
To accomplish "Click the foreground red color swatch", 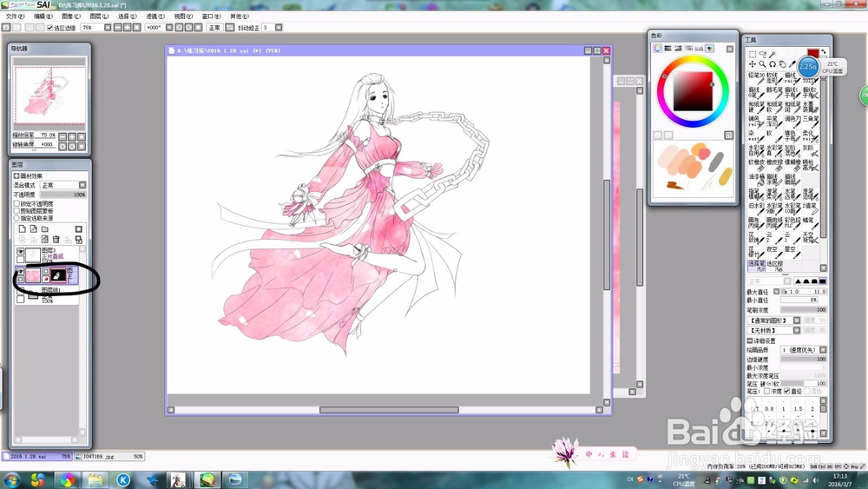I will pos(812,54).
